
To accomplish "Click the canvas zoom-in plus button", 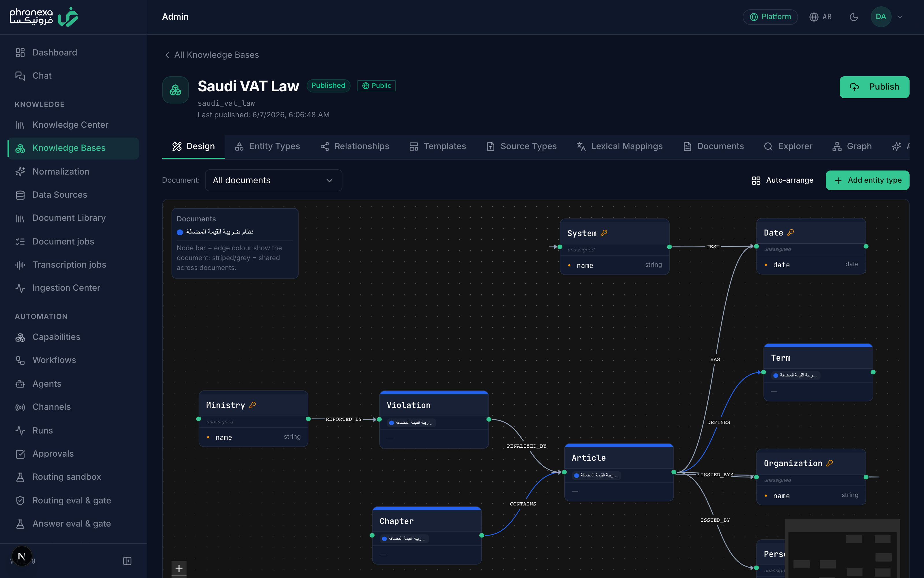I will tap(179, 568).
